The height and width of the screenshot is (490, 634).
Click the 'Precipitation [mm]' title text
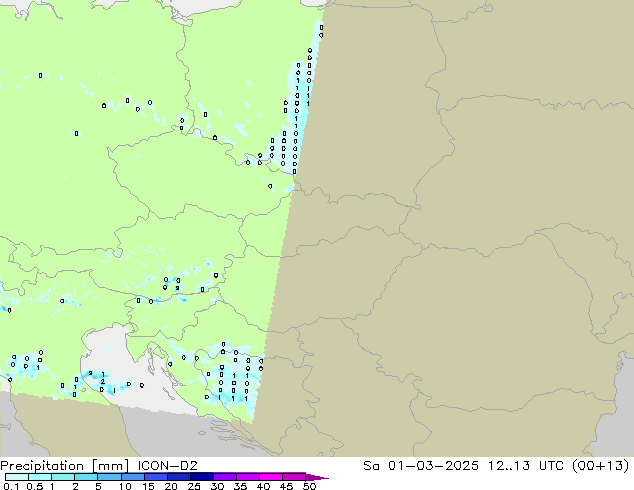[x=65, y=466]
